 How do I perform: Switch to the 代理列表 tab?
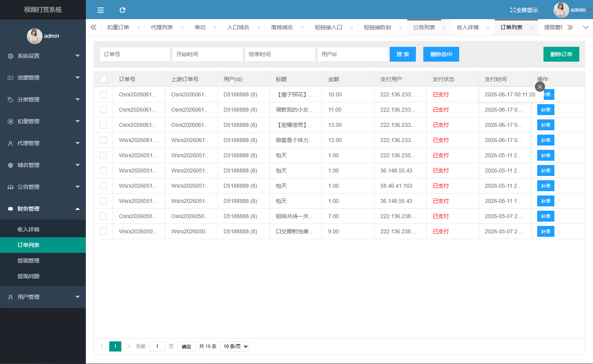pyautogui.click(x=162, y=27)
